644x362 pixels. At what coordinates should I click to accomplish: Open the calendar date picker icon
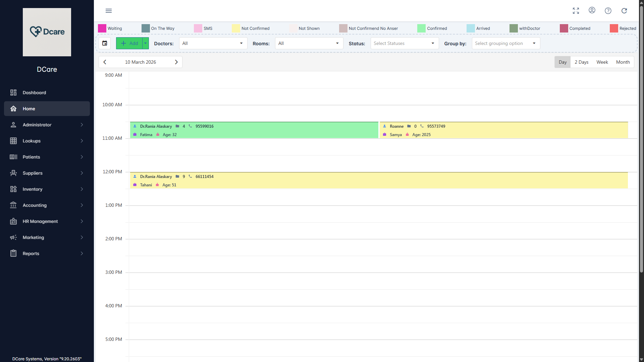(x=104, y=43)
